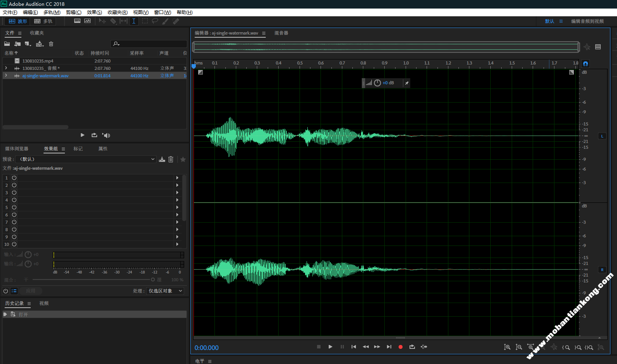Open the 文件(F) menu

coord(10,12)
